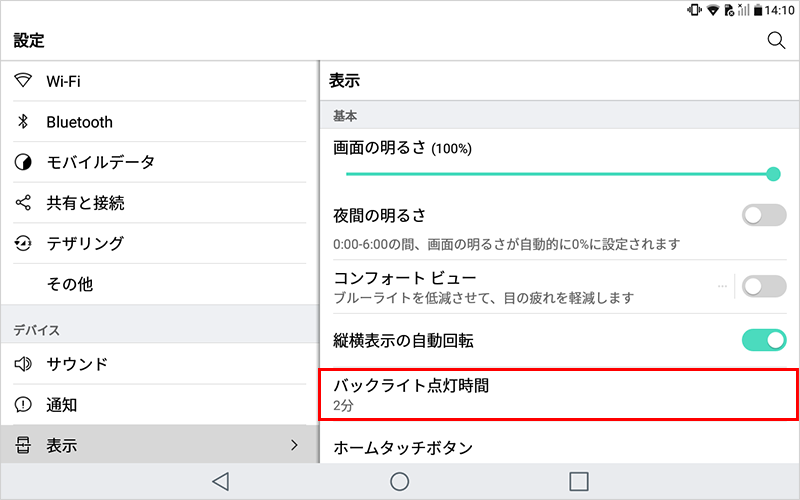Select モバイルデータ in settings list

160,162
